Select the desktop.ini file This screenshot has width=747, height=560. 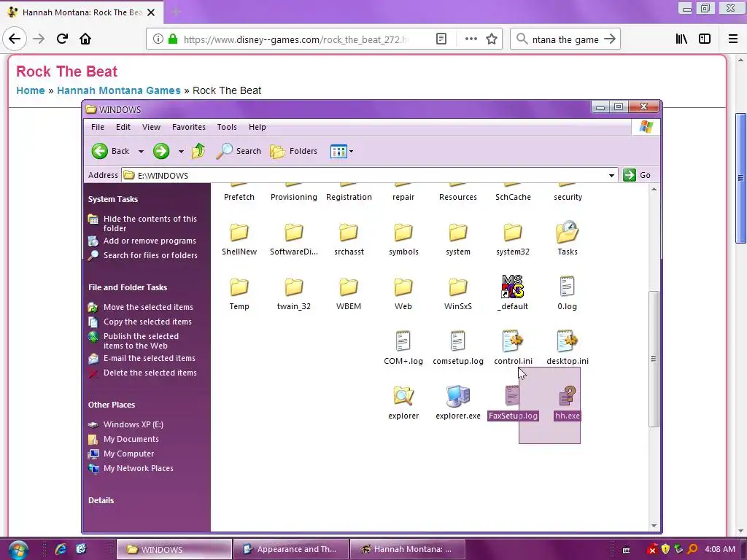568,349
